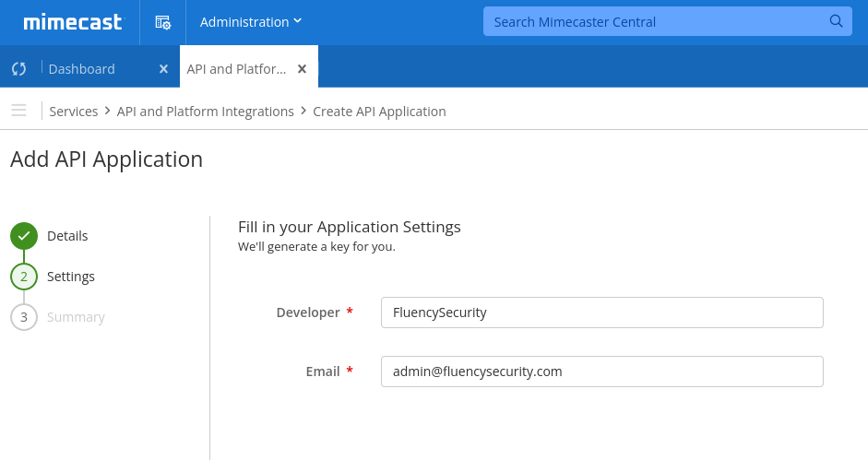Click the completed Details step checkmark
The image size is (868, 460).
pos(24,236)
